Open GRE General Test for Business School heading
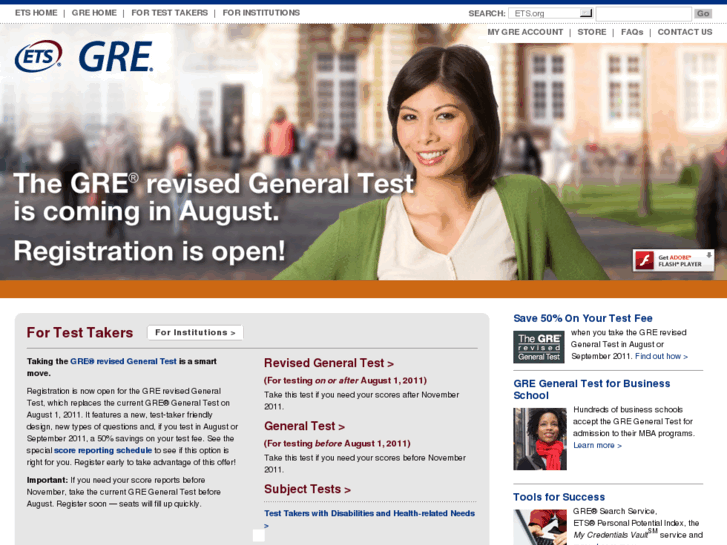 coord(592,390)
